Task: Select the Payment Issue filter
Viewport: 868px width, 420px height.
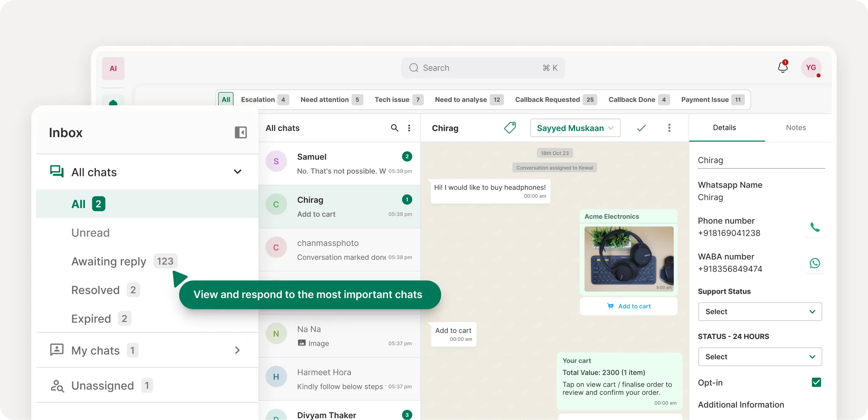Action: (705, 99)
